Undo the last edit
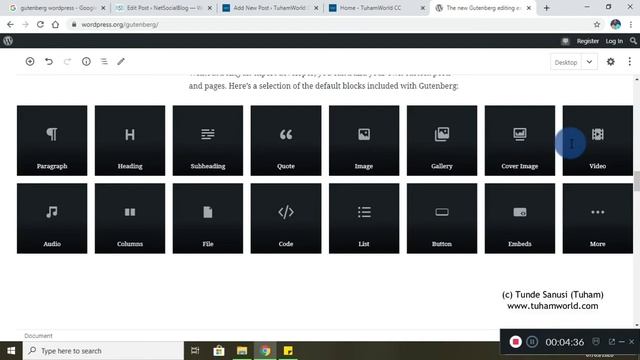The height and width of the screenshot is (360, 640). [49, 62]
